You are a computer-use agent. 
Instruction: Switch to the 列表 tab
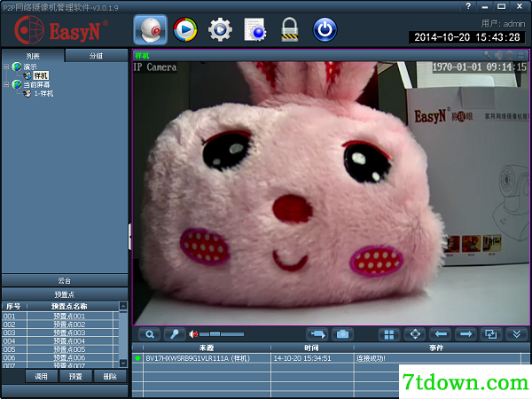tap(33, 56)
